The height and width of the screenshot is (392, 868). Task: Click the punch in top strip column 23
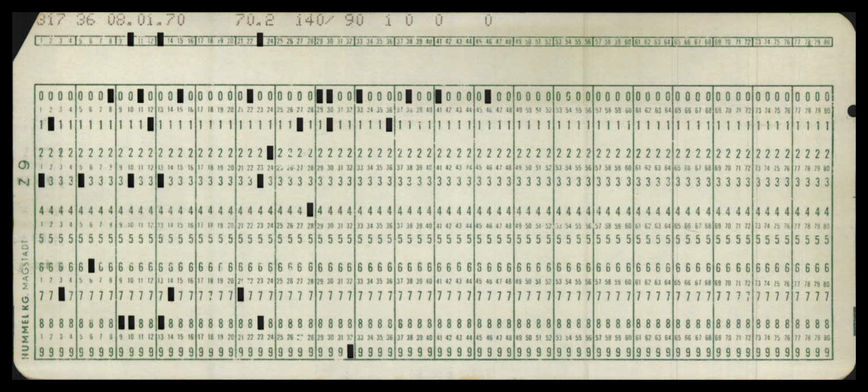point(259,40)
